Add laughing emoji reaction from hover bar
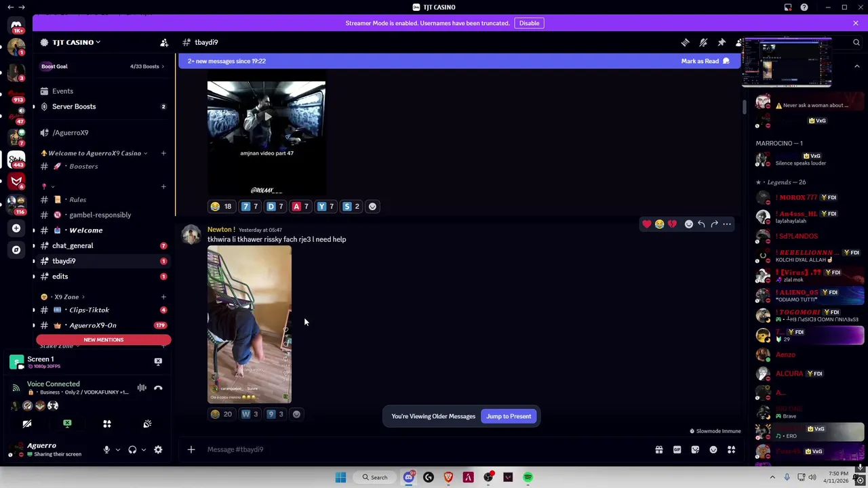The height and width of the screenshot is (488, 868). [659, 224]
